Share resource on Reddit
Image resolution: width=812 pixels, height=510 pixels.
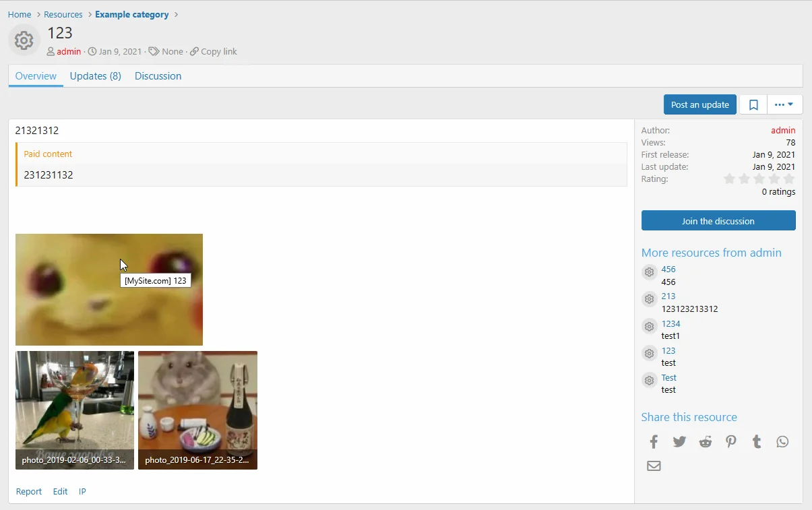point(705,442)
